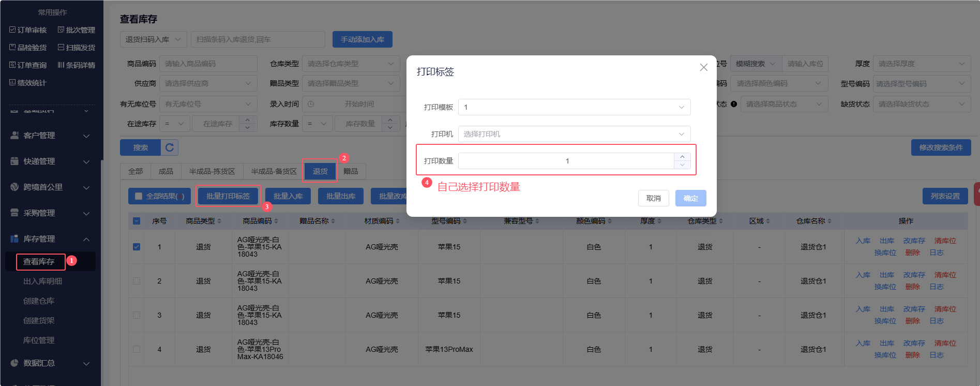Click the 跨境首公里 sidebar icon
Screen dimensions: 980x386
click(x=14, y=187)
